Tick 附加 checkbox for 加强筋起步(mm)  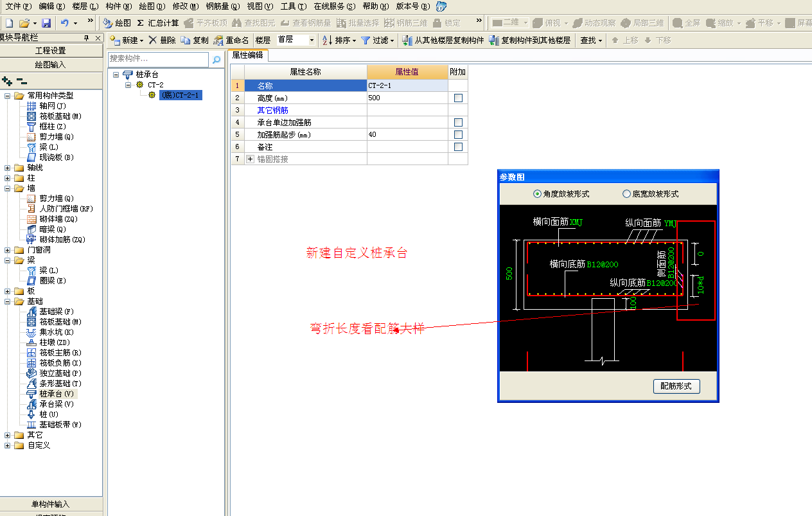click(x=458, y=135)
